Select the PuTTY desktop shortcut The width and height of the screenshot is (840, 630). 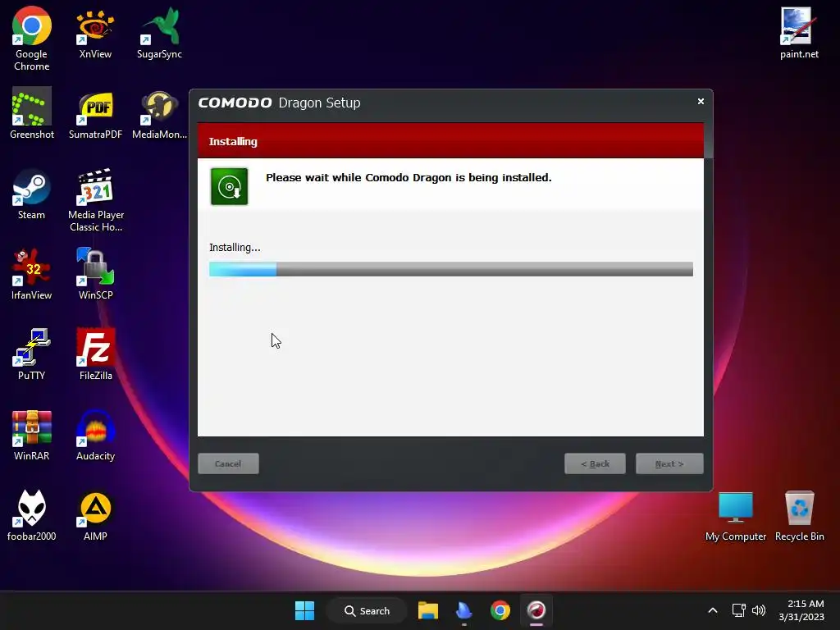(x=32, y=354)
